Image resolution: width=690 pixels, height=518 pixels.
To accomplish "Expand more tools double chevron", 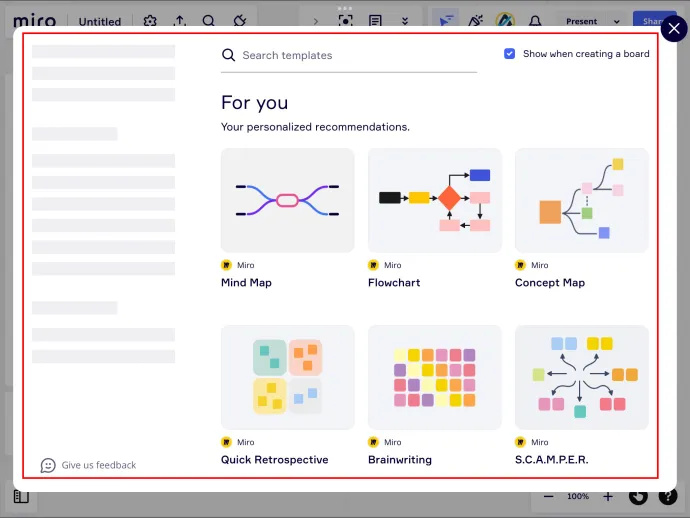I will pyautogui.click(x=405, y=21).
